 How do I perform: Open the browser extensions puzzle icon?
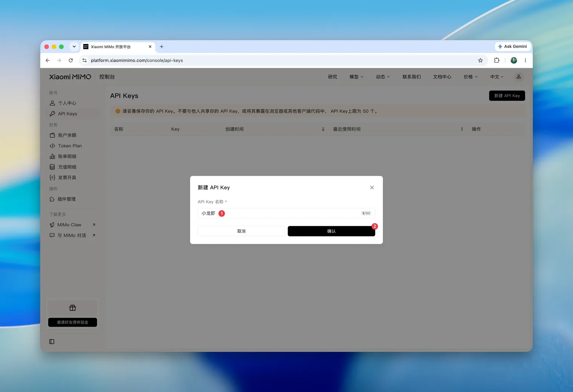(x=497, y=60)
